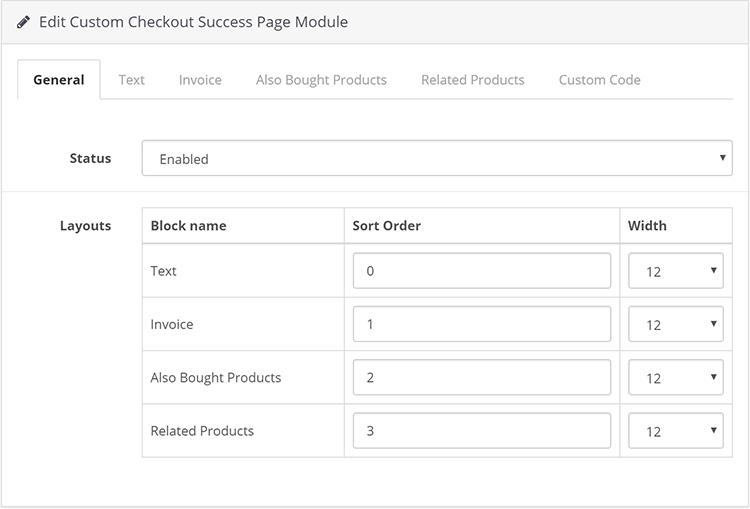This screenshot has width=750, height=509.
Task: Open the Invoice tab
Action: 200,80
